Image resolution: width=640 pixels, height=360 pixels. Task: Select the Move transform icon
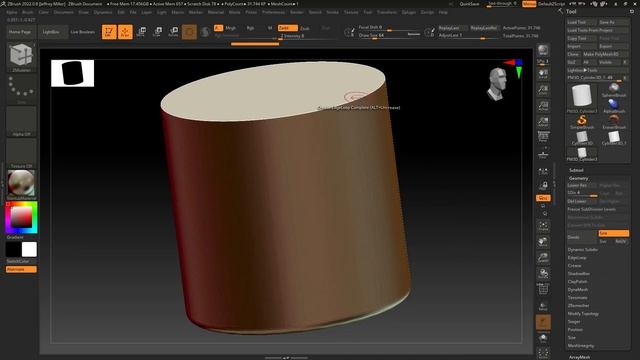pos(141,32)
